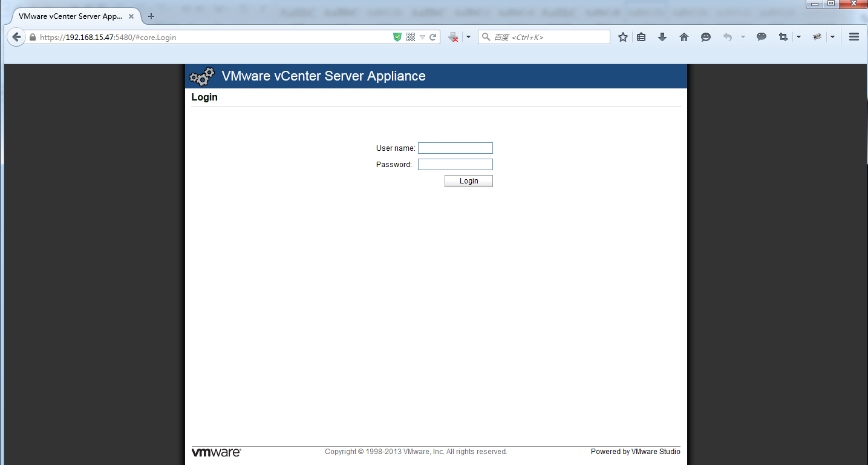Close the VMware vCenter tab
The image size is (868, 465).
pyautogui.click(x=131, y=16)
